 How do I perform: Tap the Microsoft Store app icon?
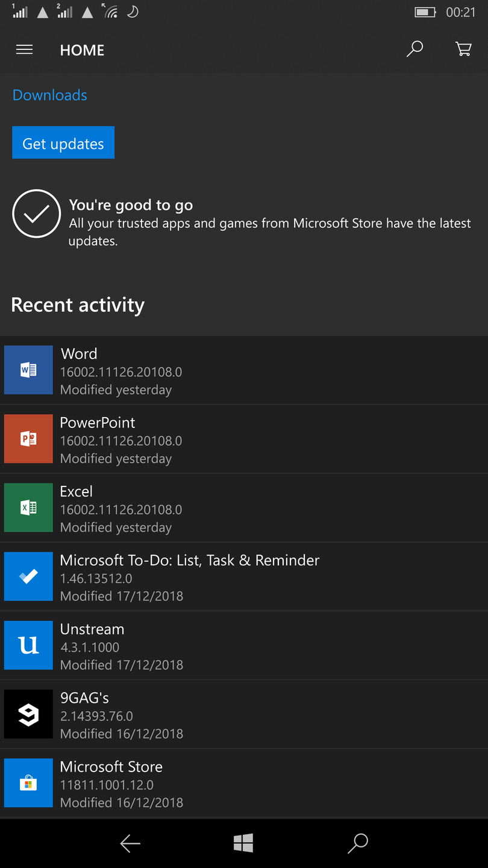(x=28, y=783)
